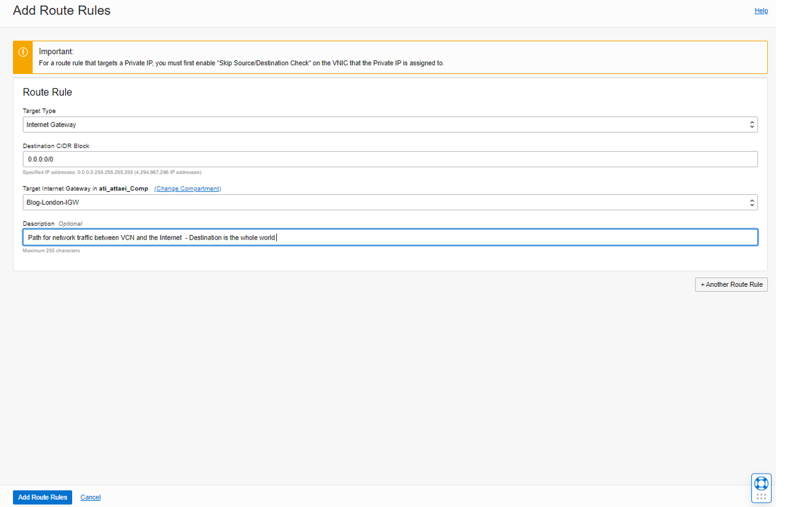The width and height of the screenshot is (812, 507).
Task: Click the orange warning icon in Important banner
Action: click(x=24, y=52)
